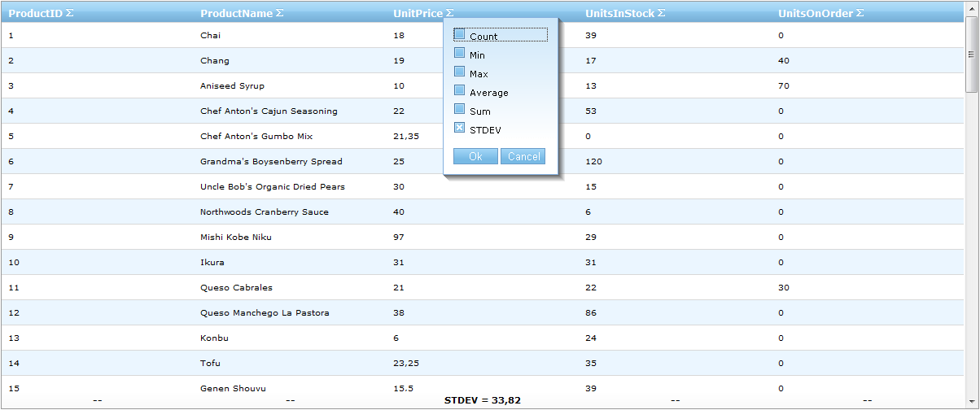
Task: Toggle the Average checkbox on
Action: point(459,91)
